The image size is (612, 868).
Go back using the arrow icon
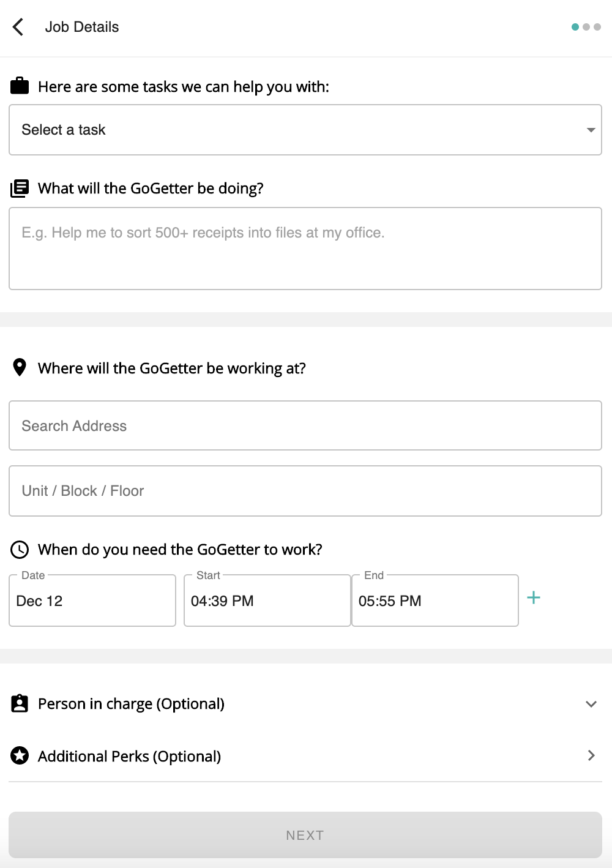(x=18, y=27)
